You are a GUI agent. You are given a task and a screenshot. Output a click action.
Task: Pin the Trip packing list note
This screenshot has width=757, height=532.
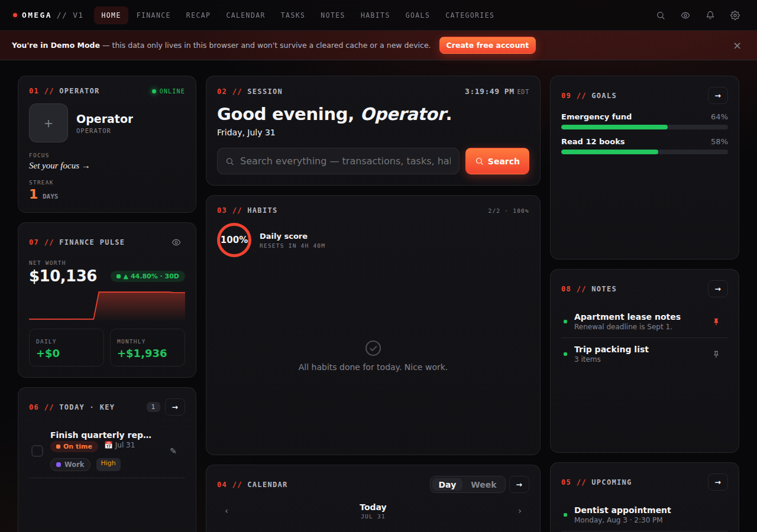point(716,354)
